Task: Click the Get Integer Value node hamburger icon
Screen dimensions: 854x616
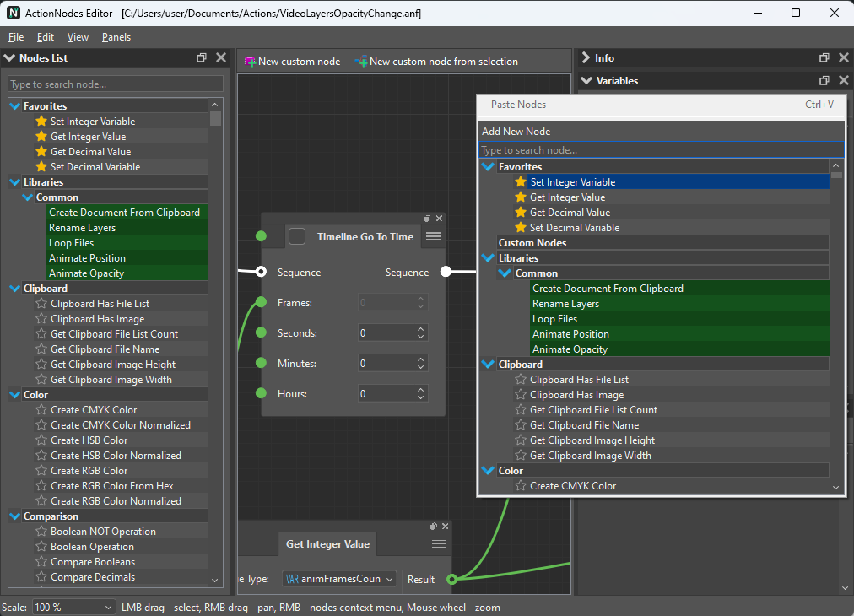Action: click(439, 544)
